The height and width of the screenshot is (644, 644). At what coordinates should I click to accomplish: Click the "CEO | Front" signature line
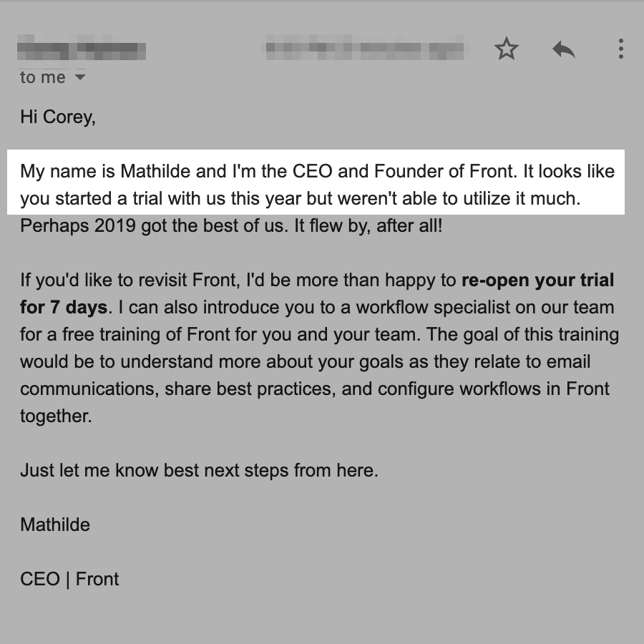coord(69,579)
